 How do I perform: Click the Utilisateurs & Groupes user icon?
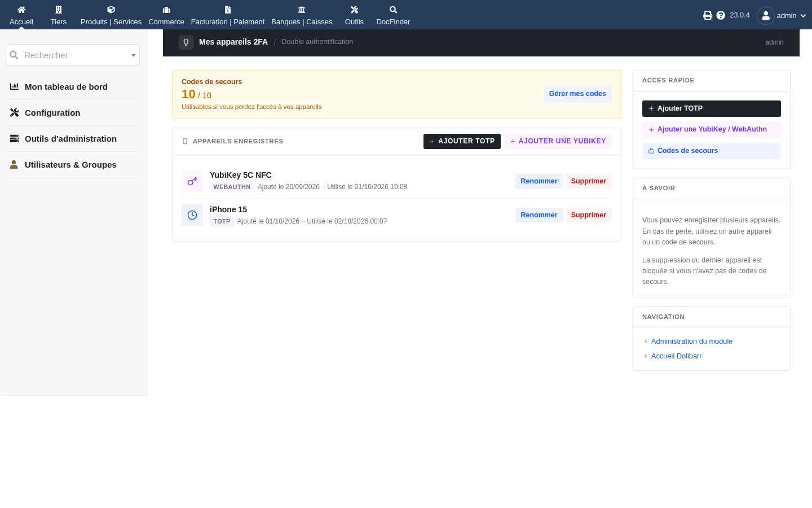pos(15,165)
